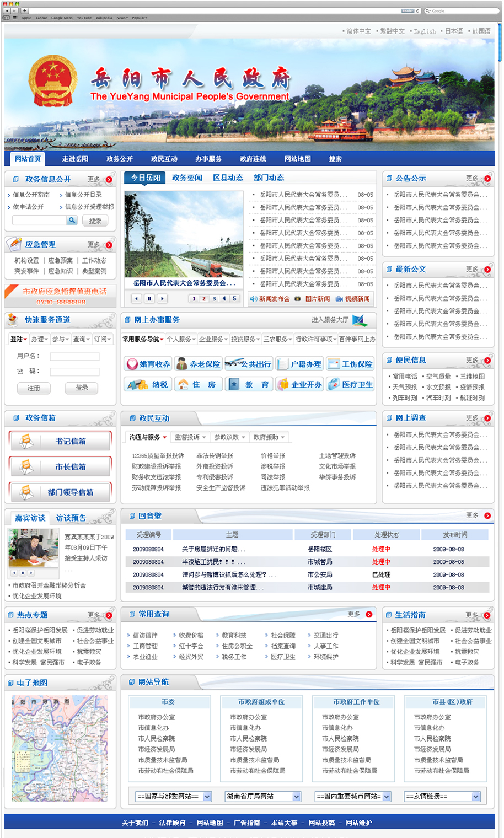Open the 养老保险 service icon

198,364
